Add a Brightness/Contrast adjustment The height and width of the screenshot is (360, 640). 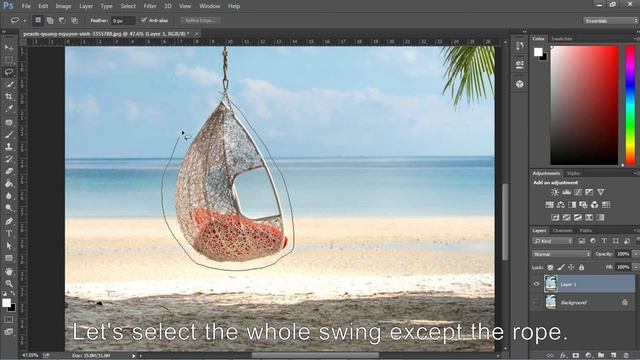click(555, 192)
